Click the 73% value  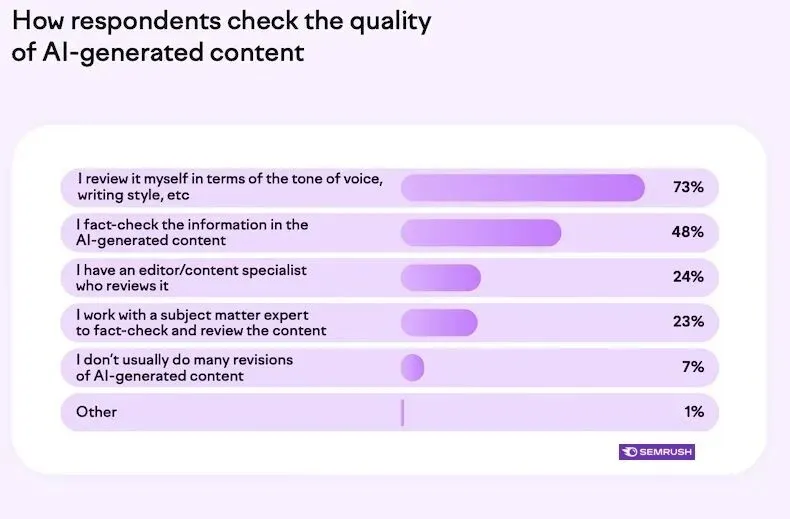click(689, 187)
